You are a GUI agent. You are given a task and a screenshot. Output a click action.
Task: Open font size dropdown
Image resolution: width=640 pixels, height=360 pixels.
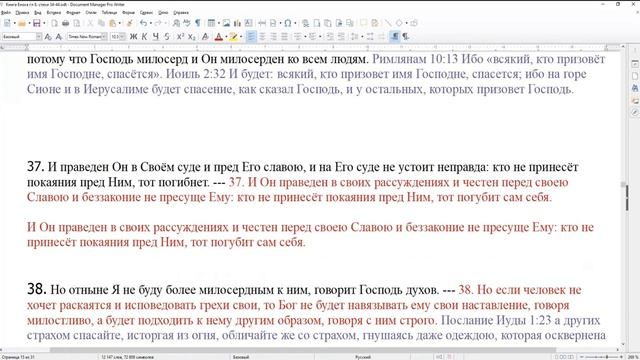tap(122, 37)
